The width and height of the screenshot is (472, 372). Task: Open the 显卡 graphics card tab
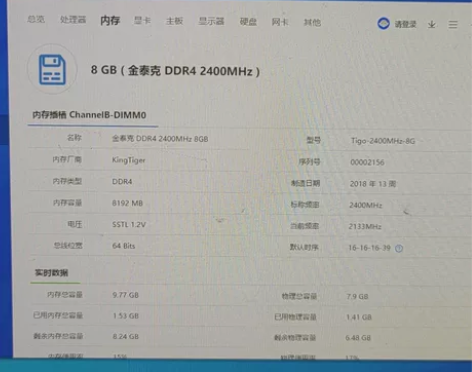click(x=142, y=21)
